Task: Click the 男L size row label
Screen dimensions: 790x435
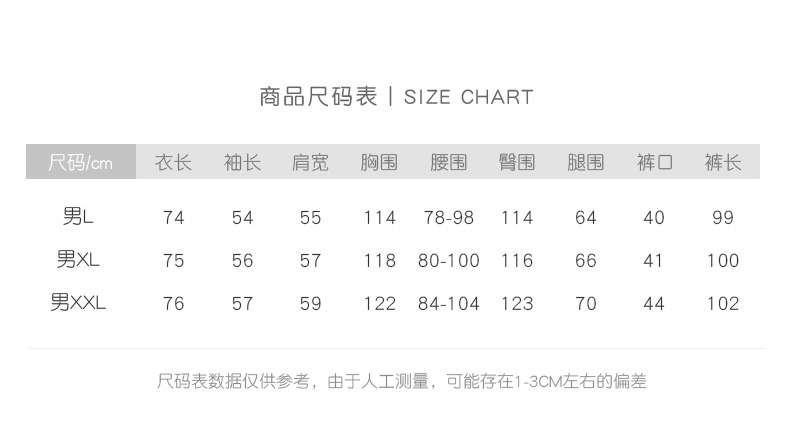Action: coord(78,216)
